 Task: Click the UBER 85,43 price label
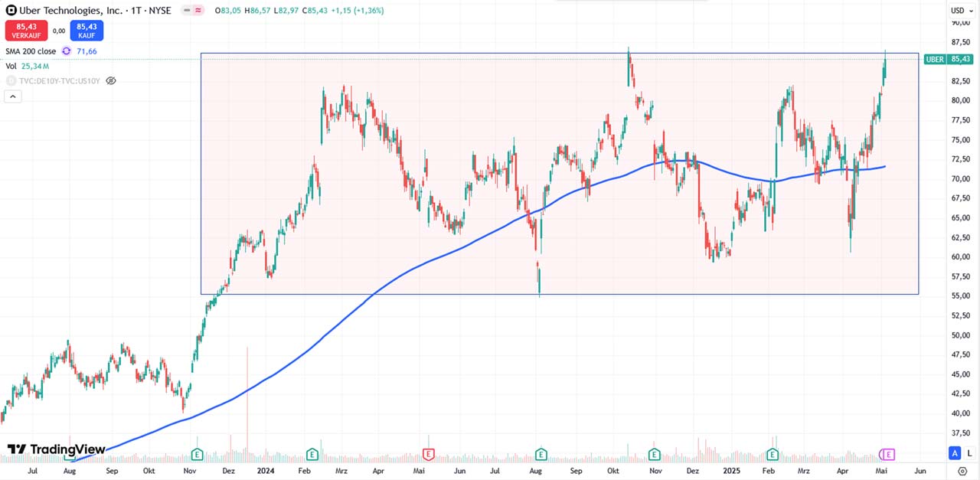click(949, 59)
